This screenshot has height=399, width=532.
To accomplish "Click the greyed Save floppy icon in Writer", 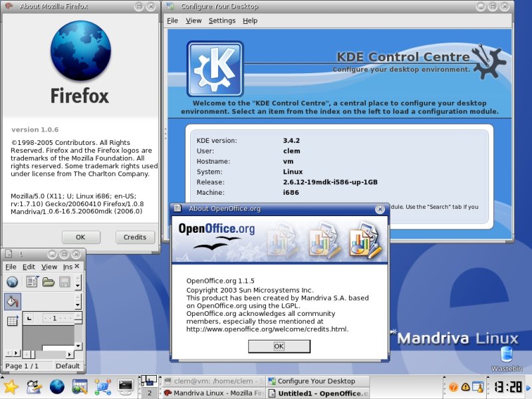I will point(65,282).
